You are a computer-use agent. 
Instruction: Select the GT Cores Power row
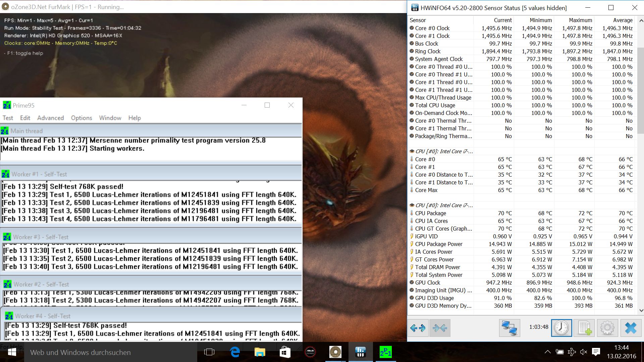521,259
